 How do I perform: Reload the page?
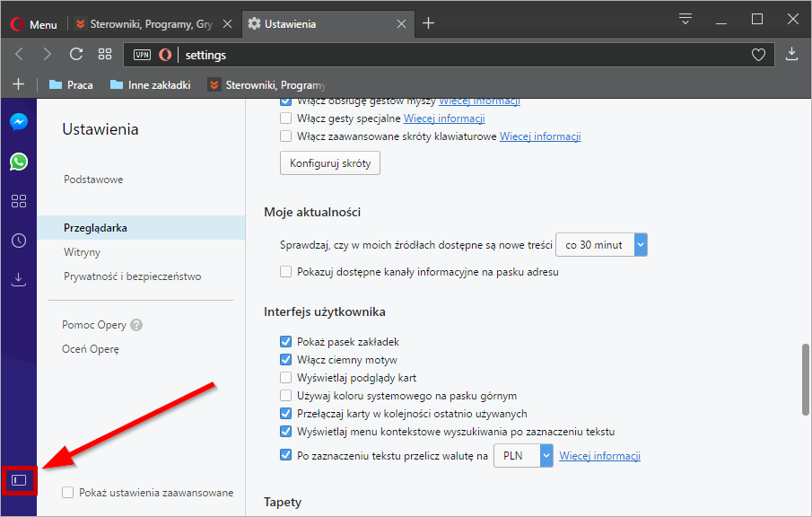[x=76, y=54]
